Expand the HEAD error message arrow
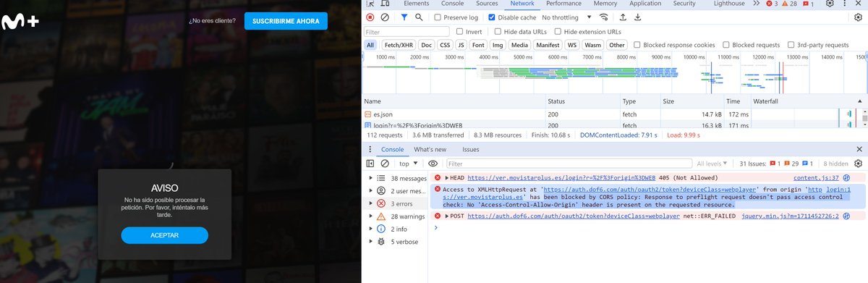 (x=446, y=177)
